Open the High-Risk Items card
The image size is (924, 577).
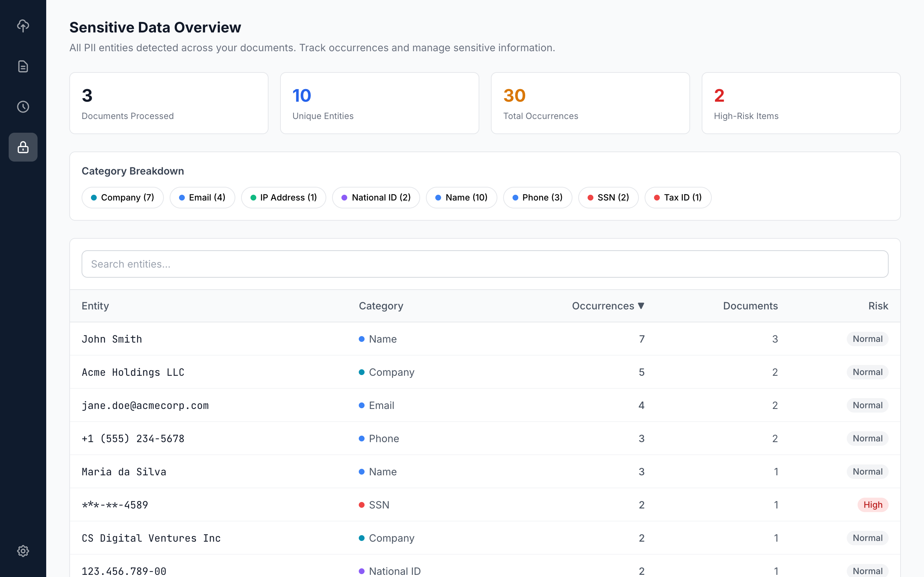pyautogui.click(x=801, y=103)
